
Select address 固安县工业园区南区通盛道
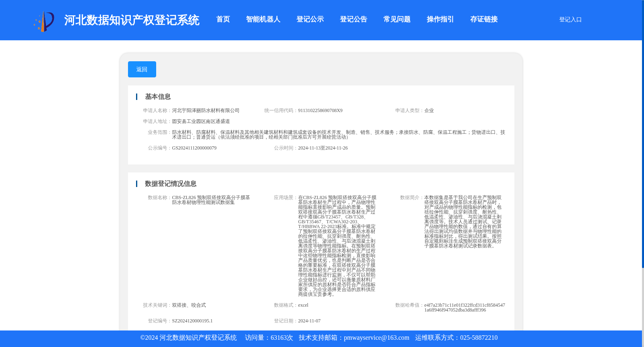coord(201,121)
